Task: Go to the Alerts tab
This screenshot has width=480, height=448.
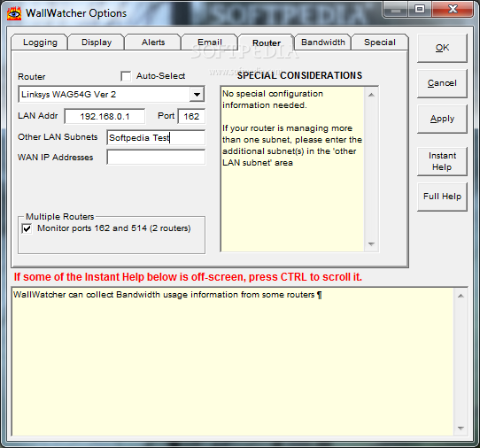Action: tap(152, 42)
